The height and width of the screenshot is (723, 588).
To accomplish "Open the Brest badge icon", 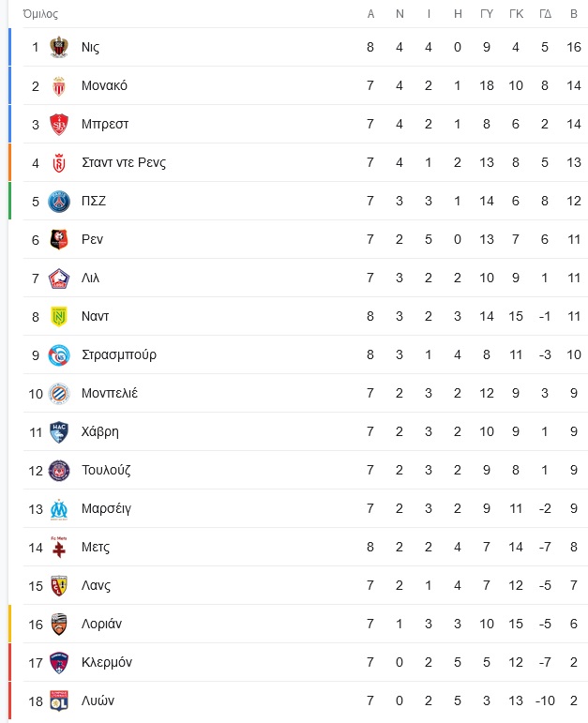I will click(x=59, y=124).
